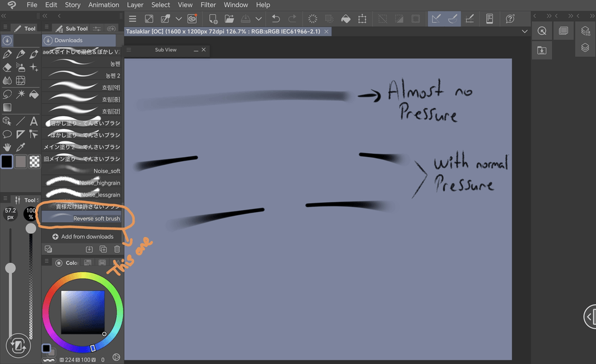Select the Balloon tool

point(7,134)
